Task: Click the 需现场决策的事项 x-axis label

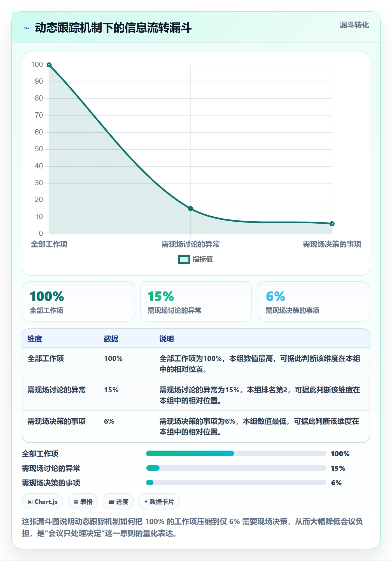Action: tap(332, 244)
